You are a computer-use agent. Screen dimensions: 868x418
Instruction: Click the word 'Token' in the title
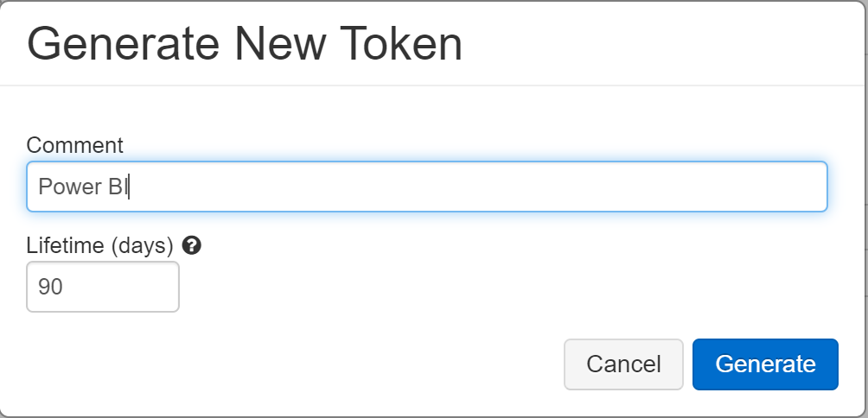tap(401, 44)
